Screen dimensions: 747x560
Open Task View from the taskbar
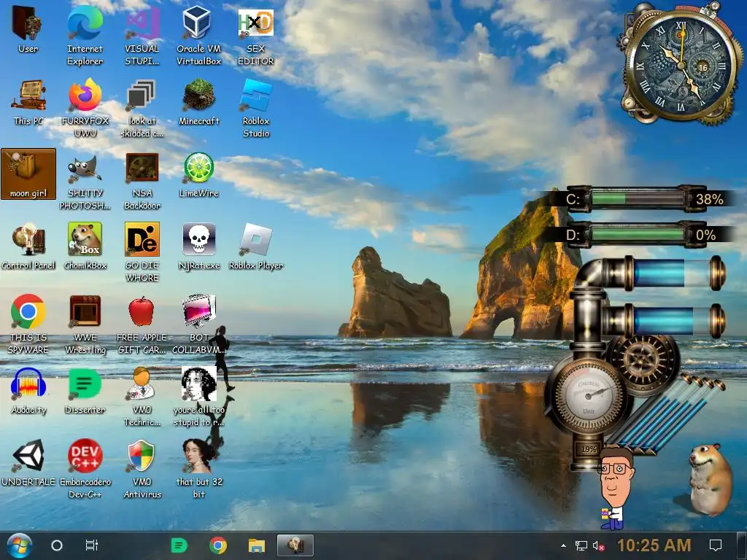pyautogui.click(x=91, y=545)
